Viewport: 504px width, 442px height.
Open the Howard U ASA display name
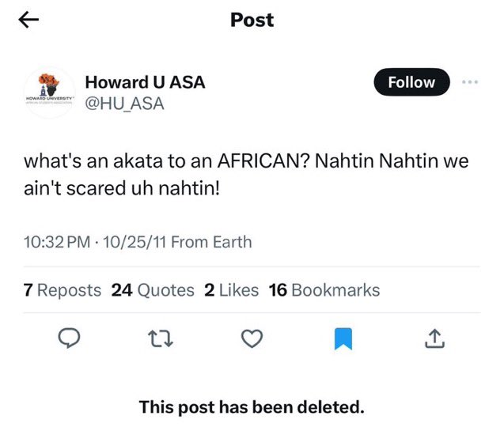pyautogui.click(x=145, y=82)
